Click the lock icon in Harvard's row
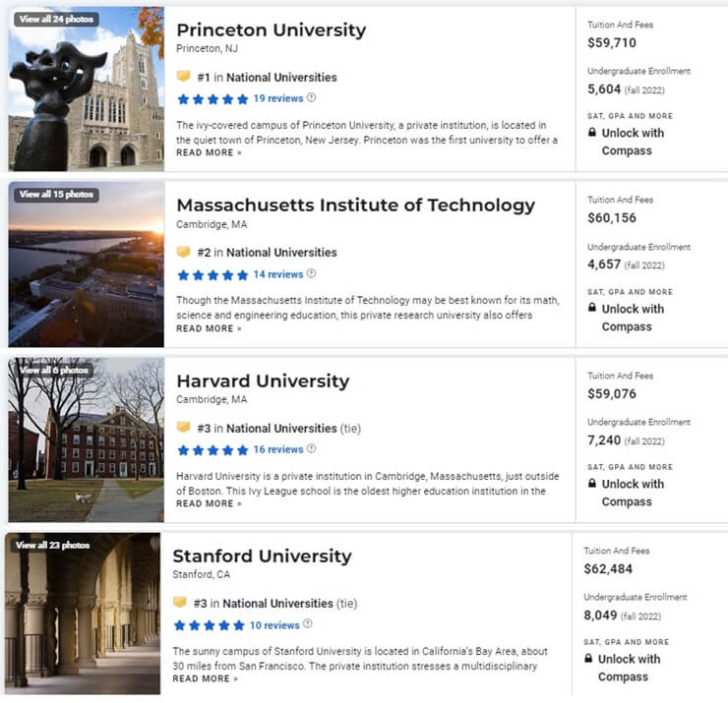The width and height of the screenshot is (728, 703). (592, 483)
